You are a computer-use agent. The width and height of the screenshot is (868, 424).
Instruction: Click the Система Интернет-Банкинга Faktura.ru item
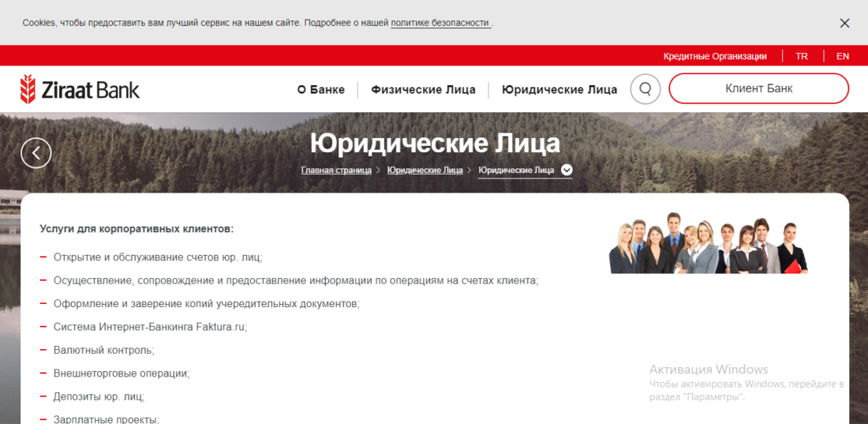pyautogui.click(x=150, y=326)
